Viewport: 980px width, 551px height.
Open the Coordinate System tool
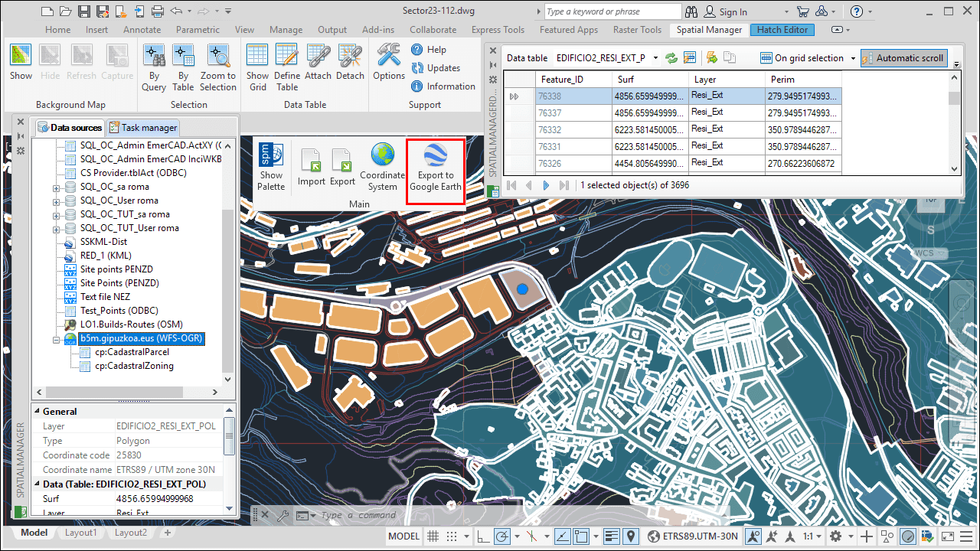tap(382, 168)
